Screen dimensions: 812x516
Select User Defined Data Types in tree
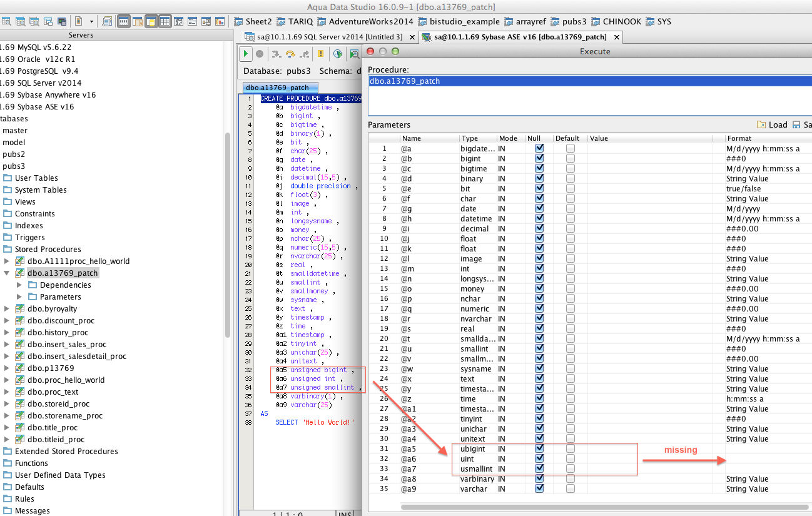click(60, 475)
